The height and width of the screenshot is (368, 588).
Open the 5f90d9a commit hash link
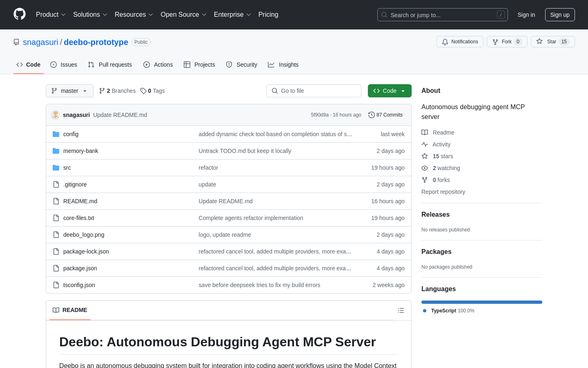320,115
